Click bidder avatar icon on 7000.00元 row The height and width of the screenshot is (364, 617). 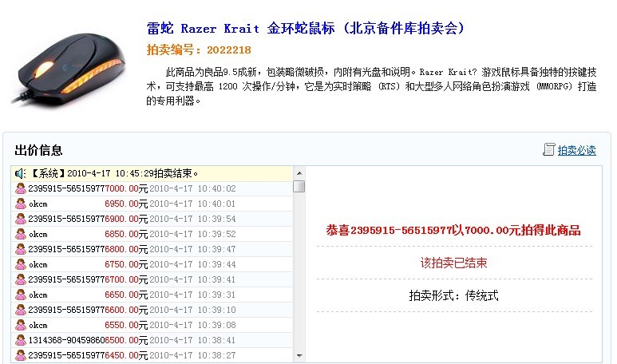click(21, 188)
